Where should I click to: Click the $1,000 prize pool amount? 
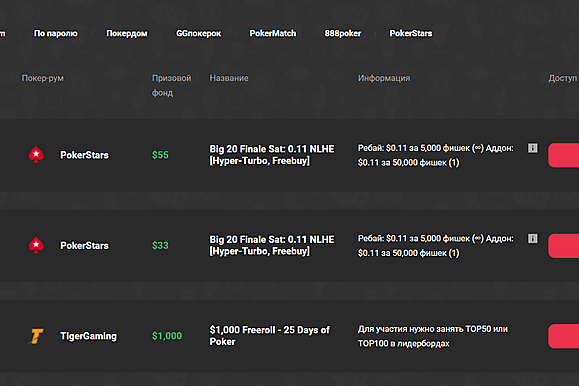click(167, 336)
